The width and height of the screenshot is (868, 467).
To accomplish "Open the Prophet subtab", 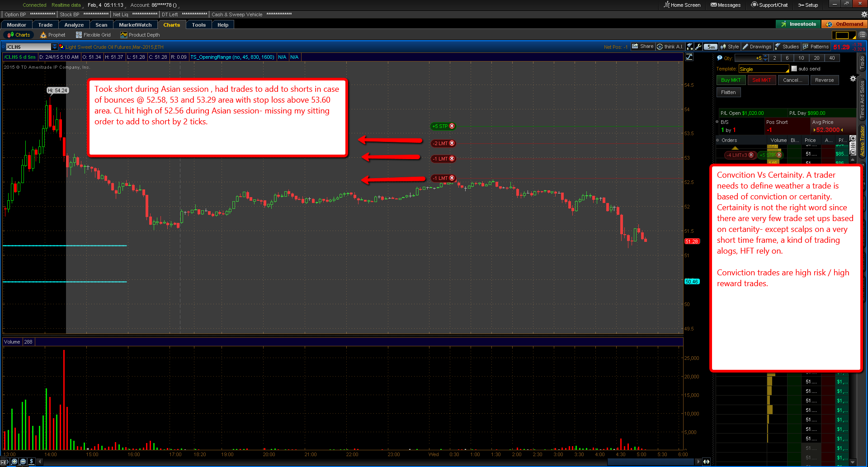I will pos(53,35).
